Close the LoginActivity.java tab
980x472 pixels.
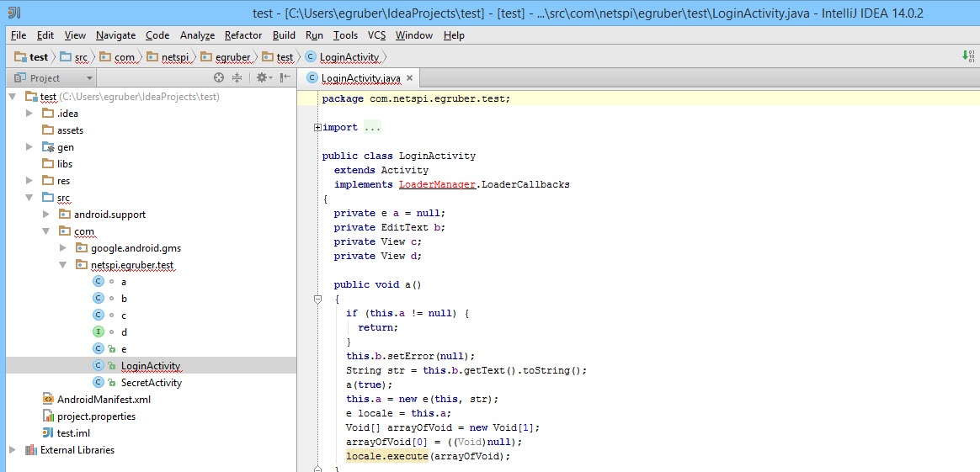[410, 78]
